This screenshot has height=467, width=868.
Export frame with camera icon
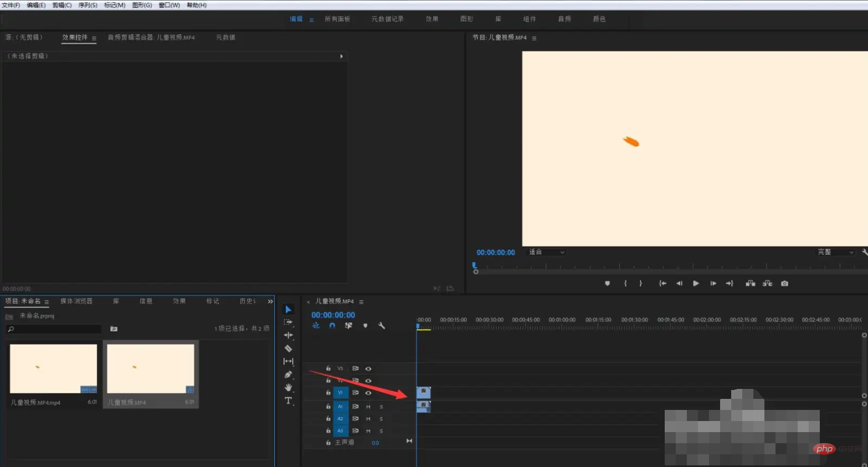coord(784,283)
